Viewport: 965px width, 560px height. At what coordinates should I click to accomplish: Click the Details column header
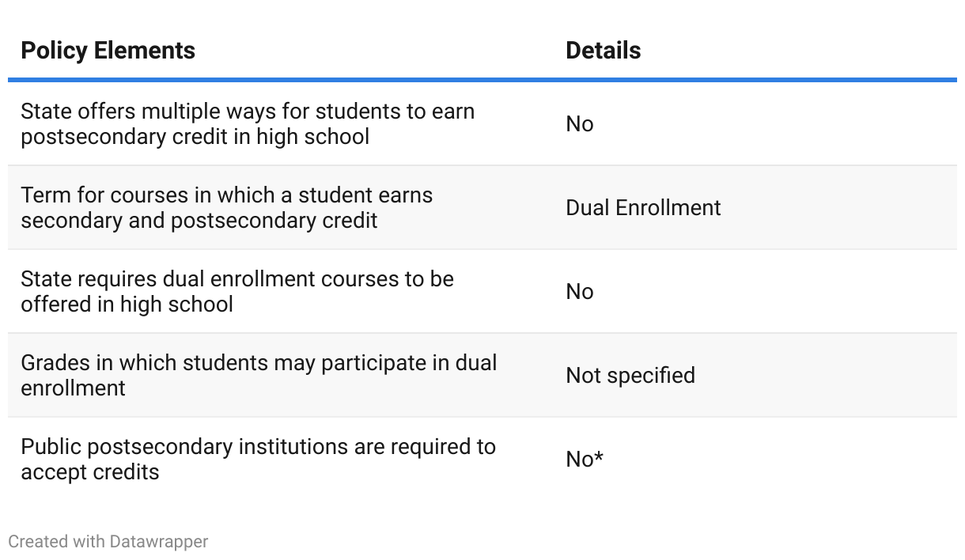(x=604, y=51)
